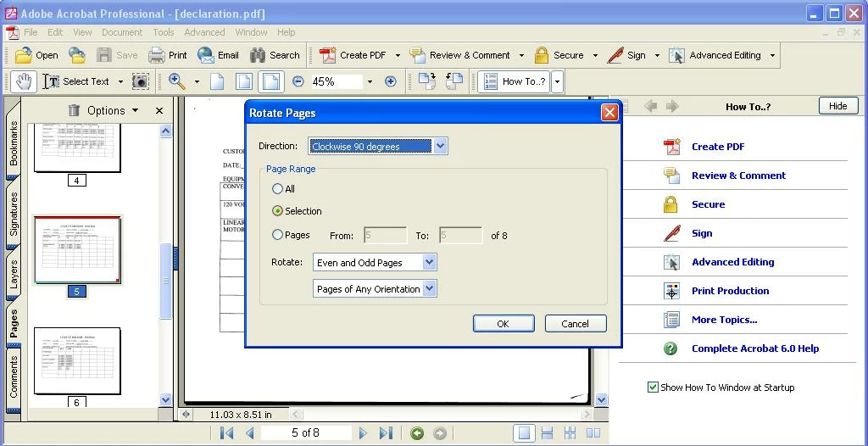Expand the Create PDF dropdown arrow
The height and width of the screenshot is (446, 868).
click(x=398, y=55)
